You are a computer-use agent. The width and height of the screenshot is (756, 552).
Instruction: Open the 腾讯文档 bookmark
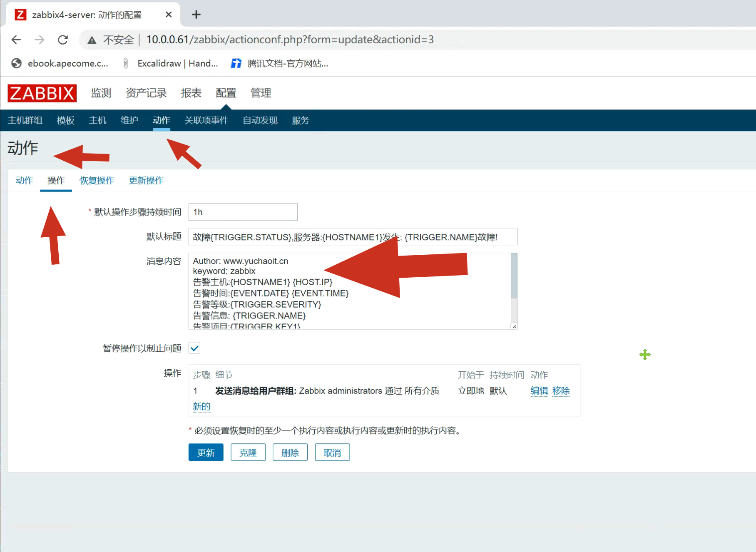(x=280, y=63)
